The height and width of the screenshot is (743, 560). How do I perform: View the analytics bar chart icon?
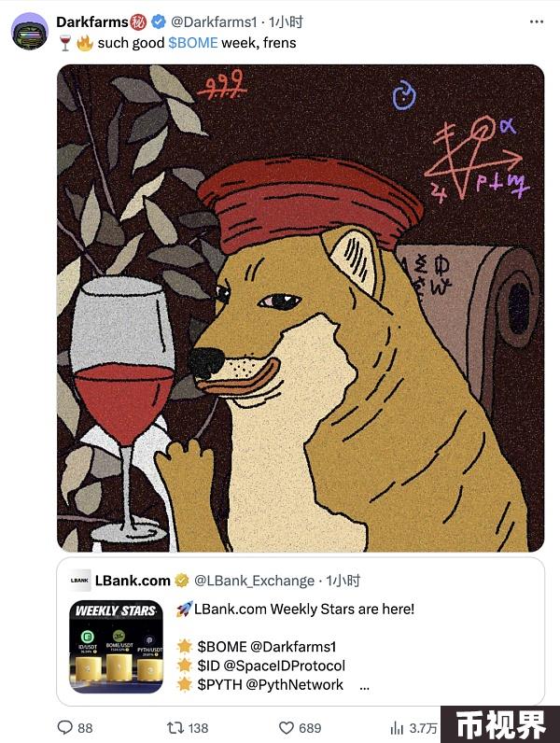point(397,728)
